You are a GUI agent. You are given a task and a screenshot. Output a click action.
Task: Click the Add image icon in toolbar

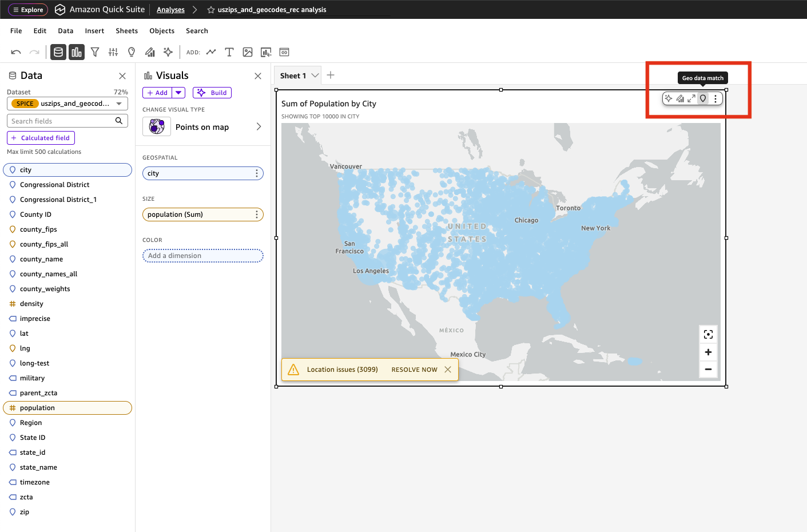click(248, 52)
